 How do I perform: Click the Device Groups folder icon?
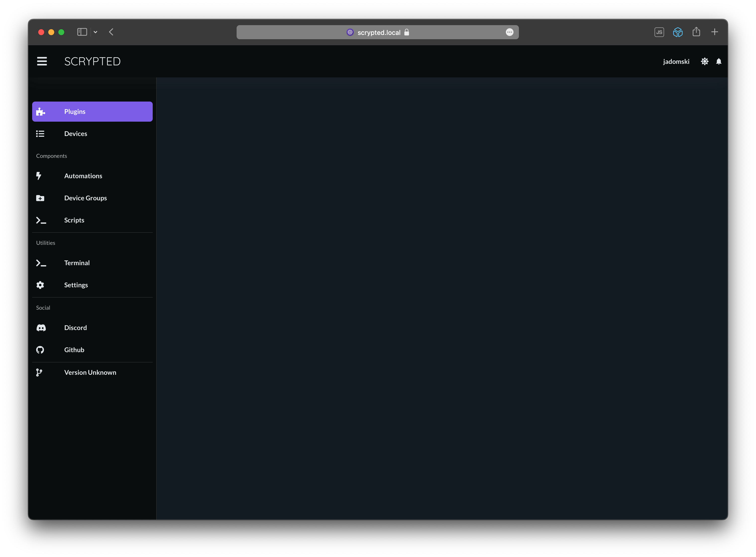pyautogui.click(x=40, y=198)
